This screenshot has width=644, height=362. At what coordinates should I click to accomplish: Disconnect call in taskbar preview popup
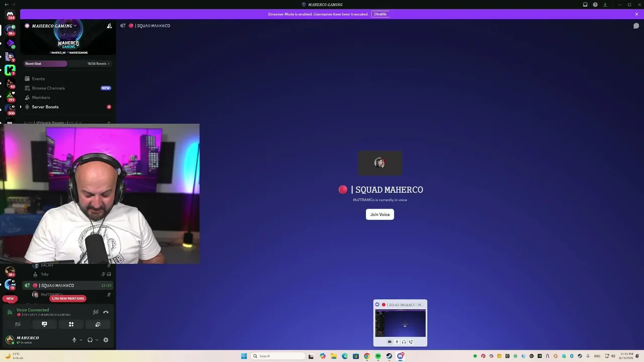click(411, 342)
